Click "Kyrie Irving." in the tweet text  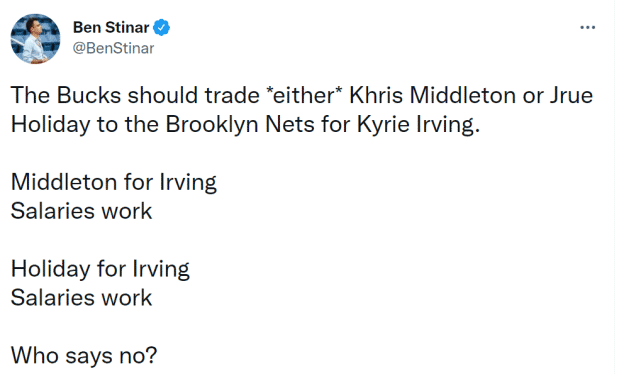[418, 124]
